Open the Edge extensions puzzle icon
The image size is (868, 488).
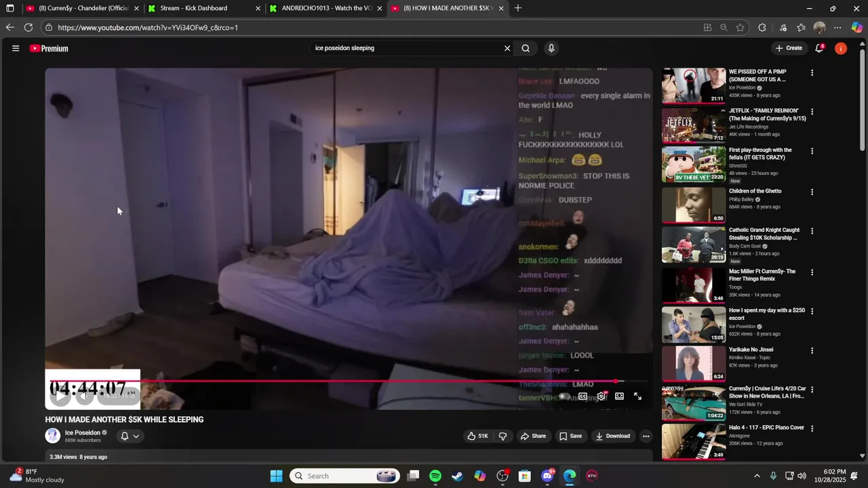coord(762,28)
